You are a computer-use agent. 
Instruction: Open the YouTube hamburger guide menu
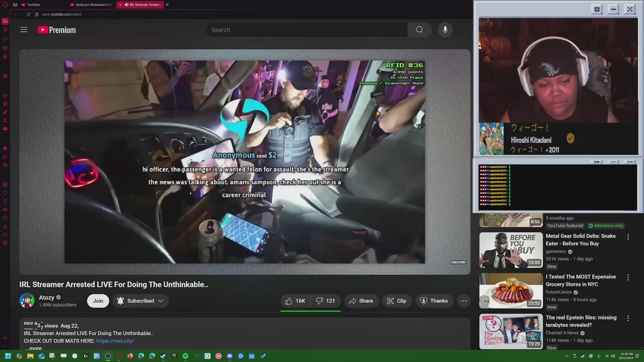[x=24, y=30]
